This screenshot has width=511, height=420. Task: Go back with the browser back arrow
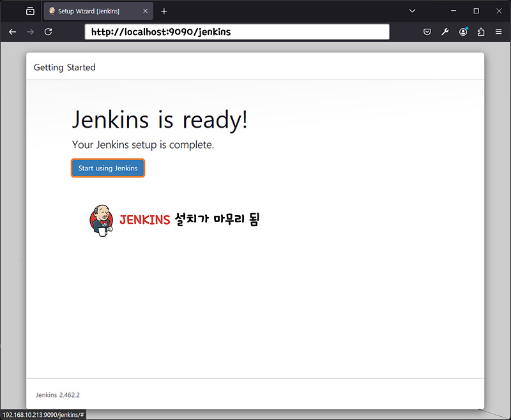[12, 32]
